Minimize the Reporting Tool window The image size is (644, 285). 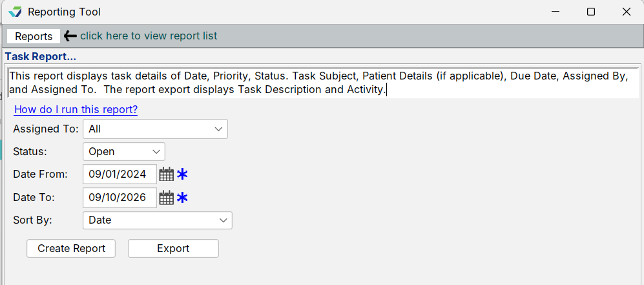pyautogui.click(x=556, y=12)
